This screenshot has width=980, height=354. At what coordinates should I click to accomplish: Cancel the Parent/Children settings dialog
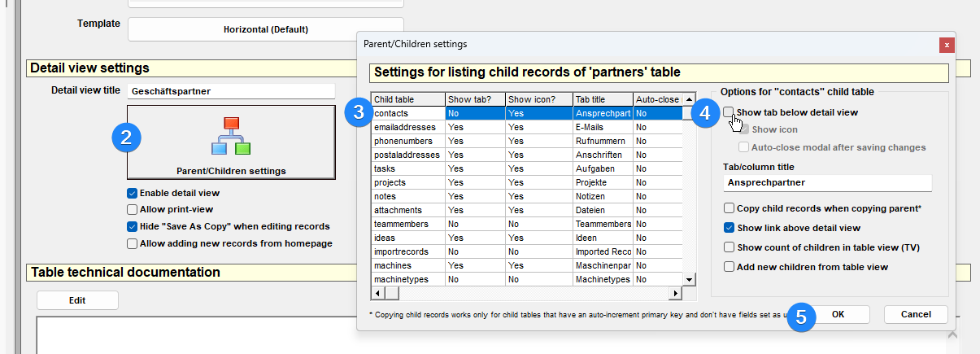(915, 314)
